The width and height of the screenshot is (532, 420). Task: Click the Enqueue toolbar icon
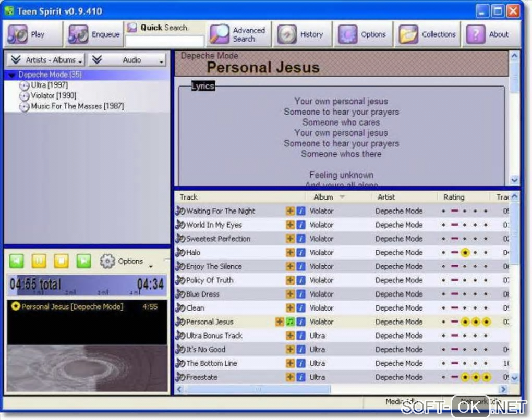pos(78,34)
